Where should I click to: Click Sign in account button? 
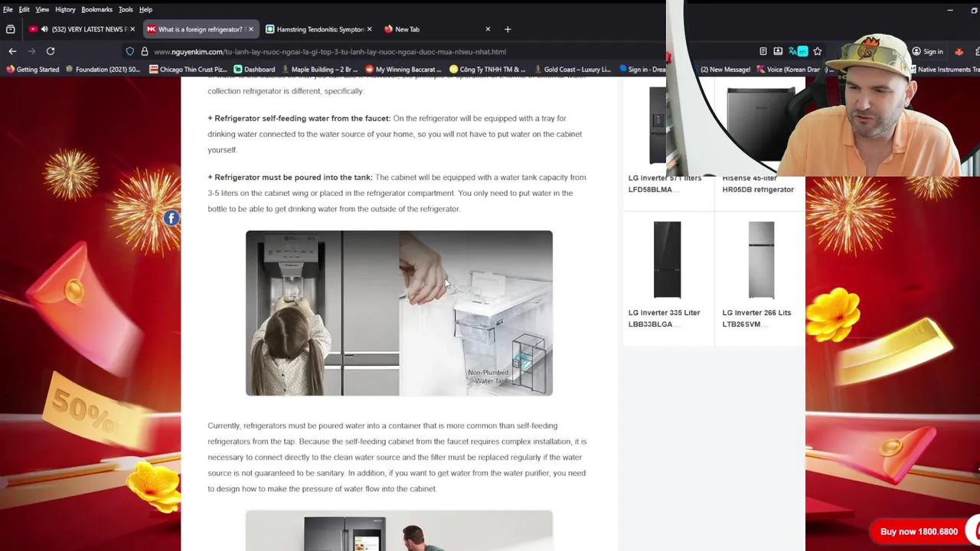[927, 51]
